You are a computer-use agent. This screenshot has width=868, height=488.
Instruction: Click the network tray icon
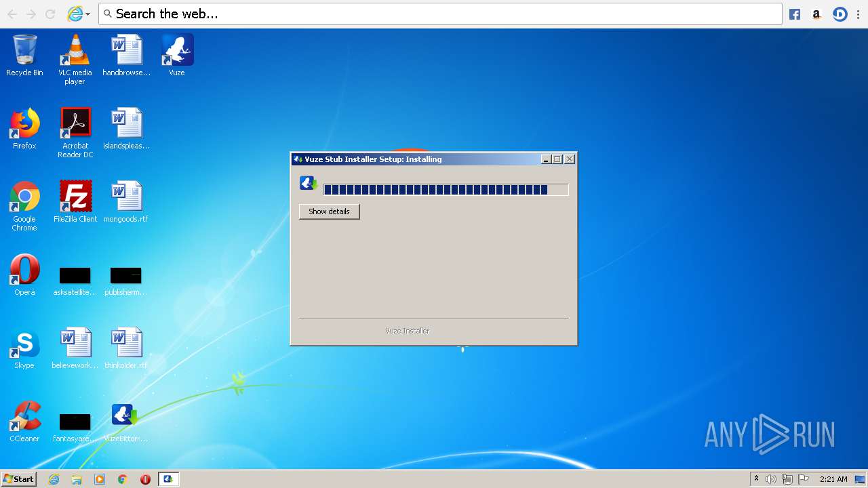[x=787, y=479]
